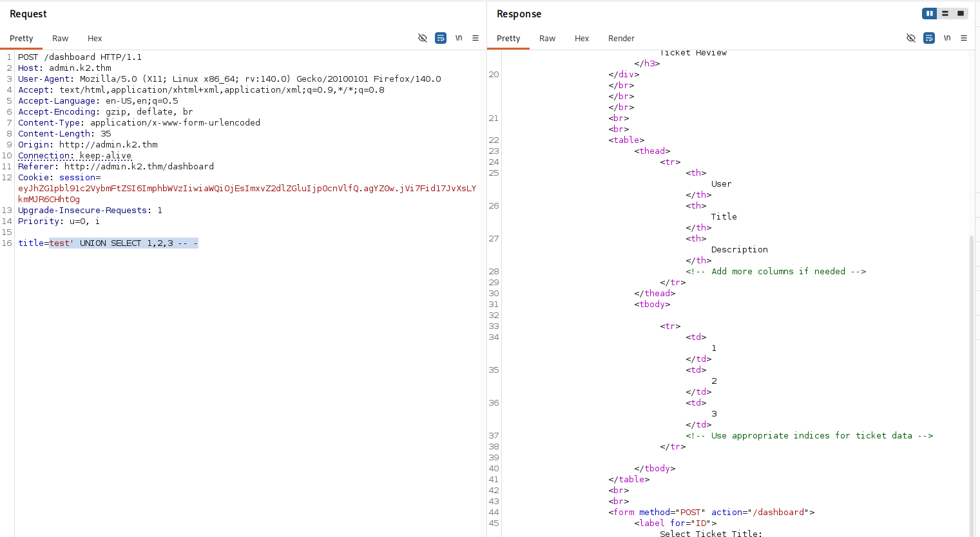
Task: Toggle line wrap icon in Response panel
Action: pos(929,38)
